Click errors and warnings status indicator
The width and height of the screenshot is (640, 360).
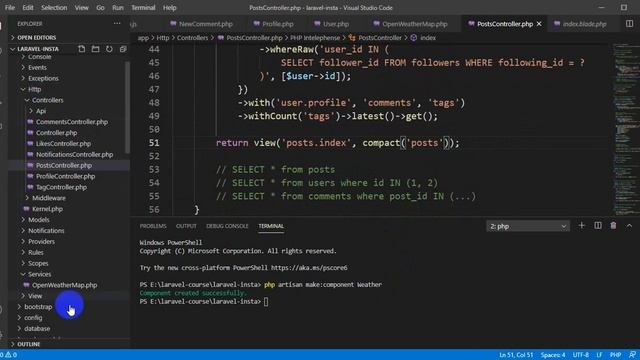coord(9,355)
